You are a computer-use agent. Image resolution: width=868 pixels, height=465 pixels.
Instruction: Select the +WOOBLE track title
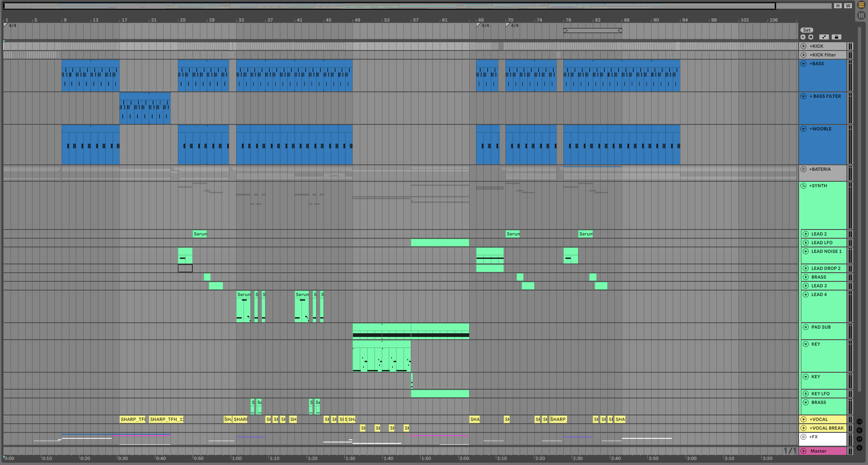821,129
